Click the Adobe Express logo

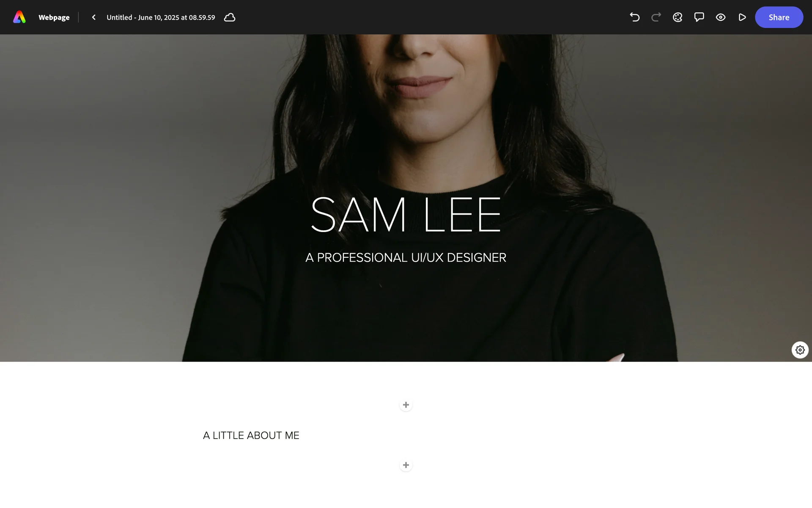click(19, 17)
